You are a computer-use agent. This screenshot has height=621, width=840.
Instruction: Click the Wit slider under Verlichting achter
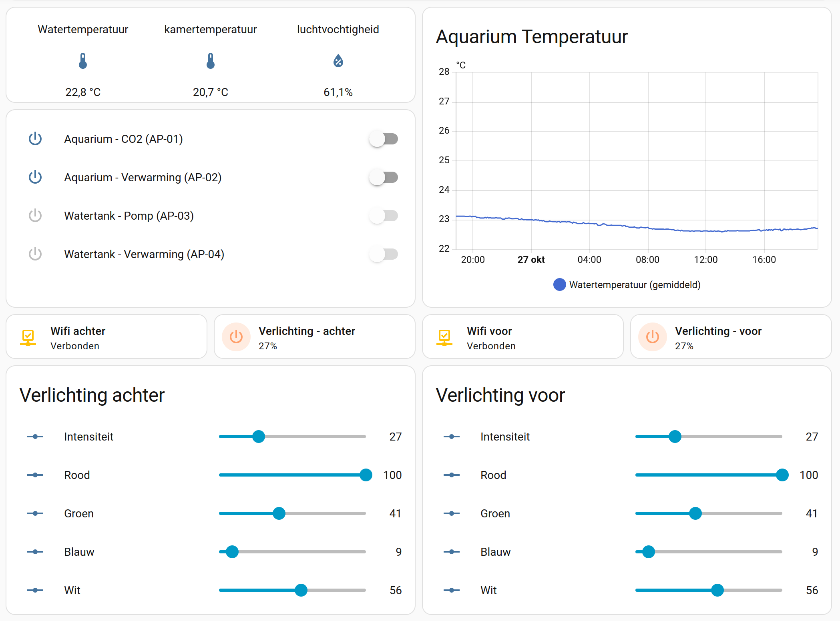pos(292,590)
